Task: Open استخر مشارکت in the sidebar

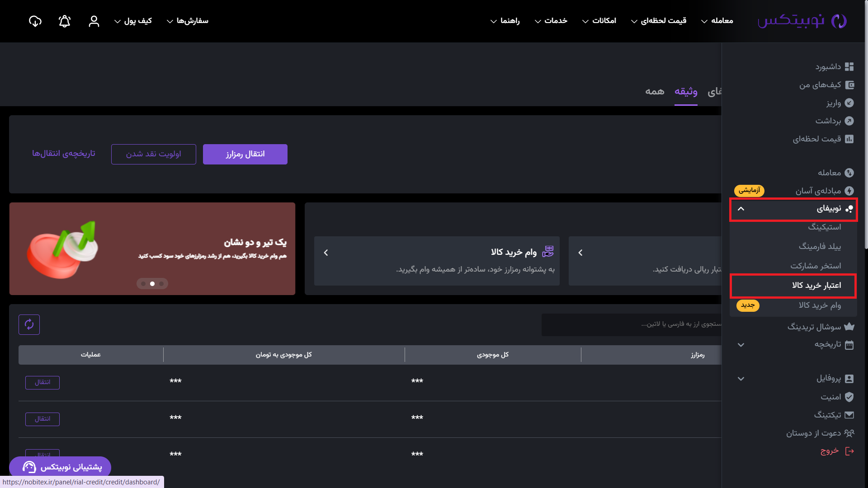Action: coord(816,266)
